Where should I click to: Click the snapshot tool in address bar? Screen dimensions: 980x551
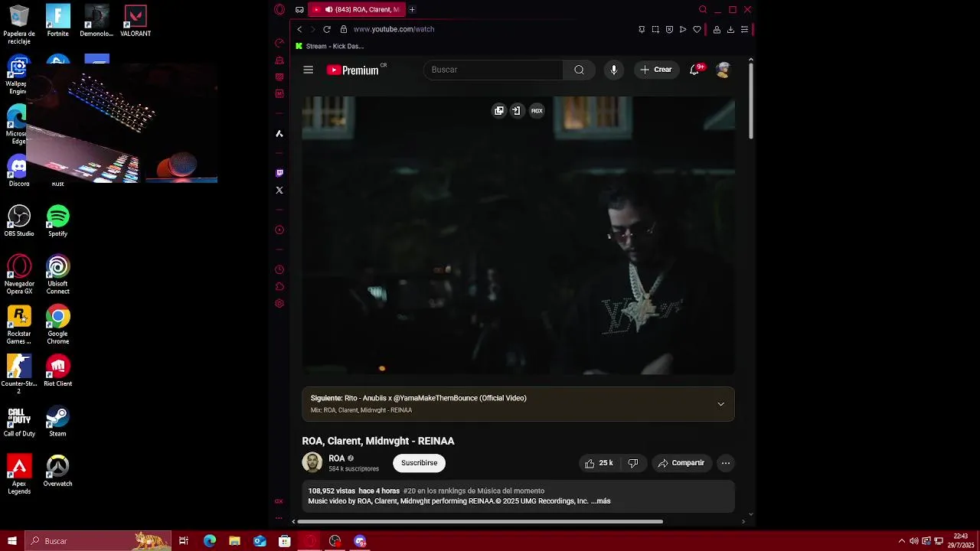tap(655, 29)
